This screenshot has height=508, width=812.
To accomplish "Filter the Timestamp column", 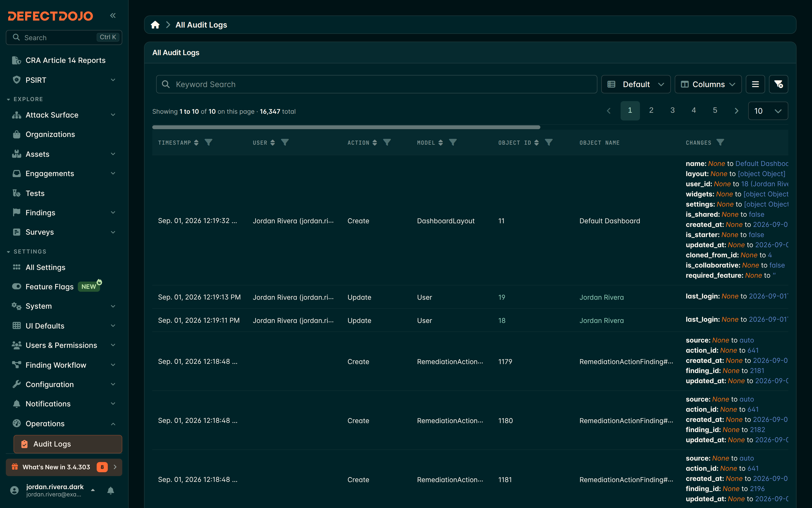I will point(208,142).
